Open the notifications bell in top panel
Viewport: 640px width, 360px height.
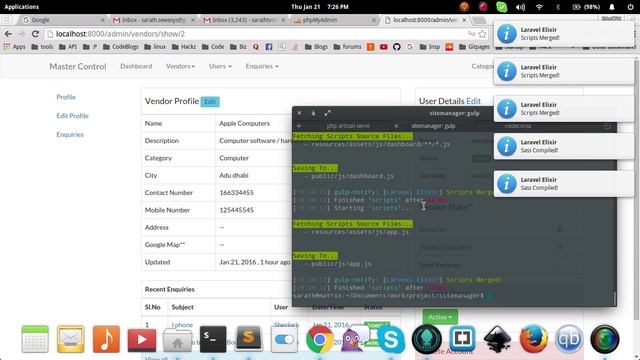pos(612,7)
